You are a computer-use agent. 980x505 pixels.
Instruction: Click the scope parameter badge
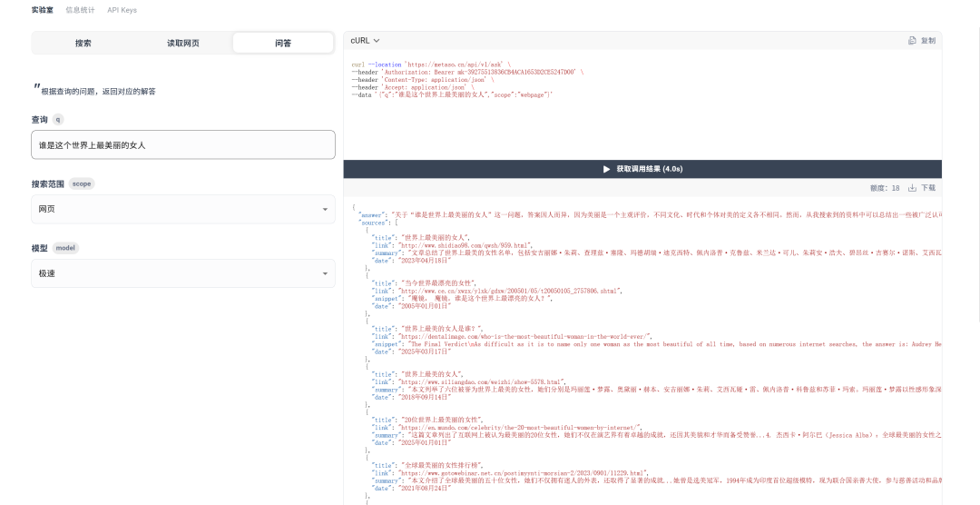coord(82,184)
